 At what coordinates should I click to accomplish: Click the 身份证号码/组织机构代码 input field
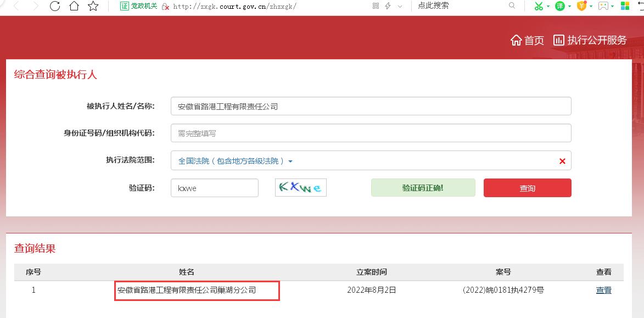pyautogui.click(x=371, y=132)
